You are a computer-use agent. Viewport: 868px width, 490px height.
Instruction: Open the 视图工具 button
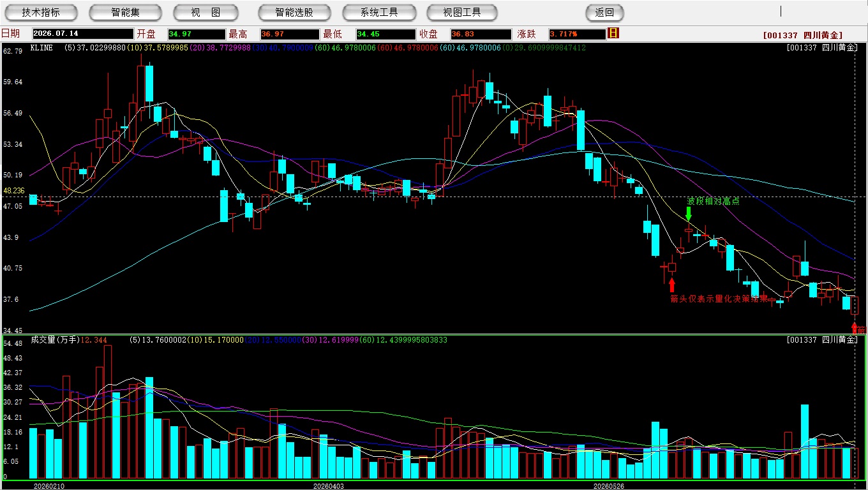click(462, 12)
